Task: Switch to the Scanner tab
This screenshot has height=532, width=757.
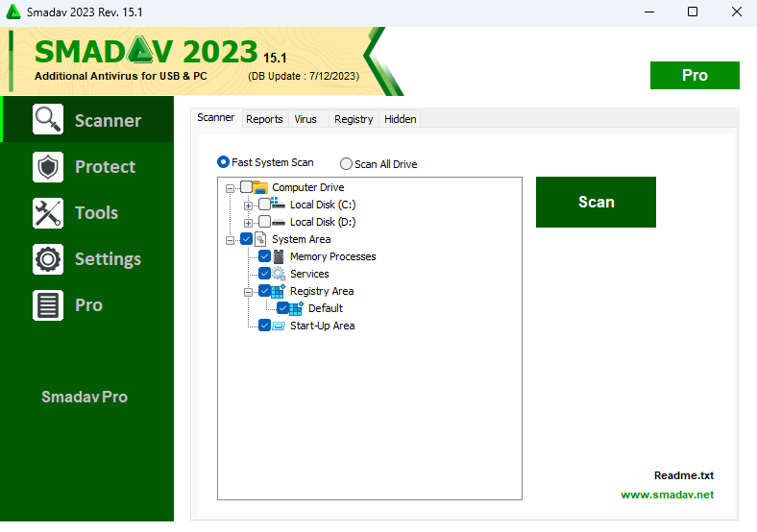Action: coord(216,117)
